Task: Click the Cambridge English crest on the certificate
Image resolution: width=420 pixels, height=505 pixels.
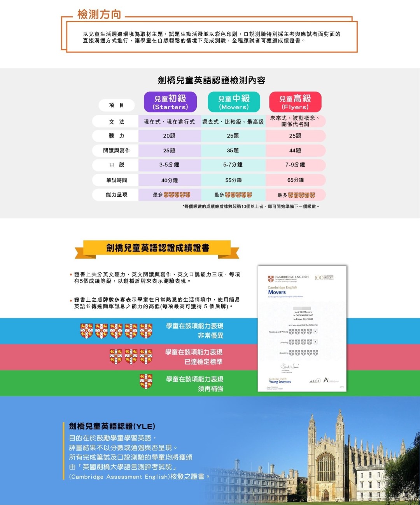Action: pyautogui.click(x=271, y=278)
